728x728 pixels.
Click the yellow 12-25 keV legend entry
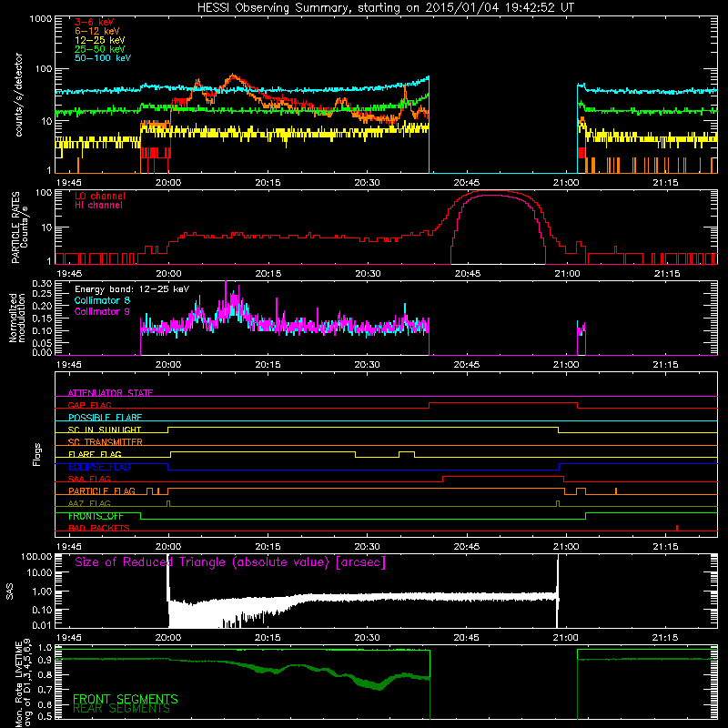tap(100, 40)
